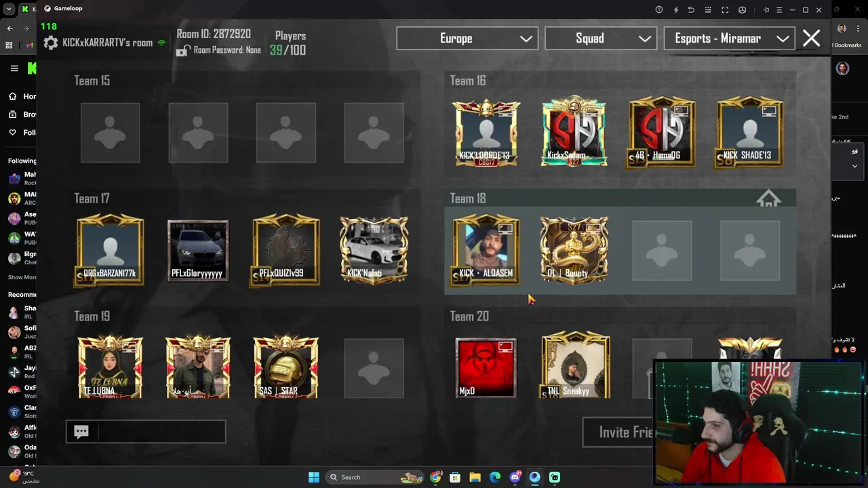Screen dimensions: 868x488
Task: Open Chrome from the taskbar
Action: coord(435,477)
